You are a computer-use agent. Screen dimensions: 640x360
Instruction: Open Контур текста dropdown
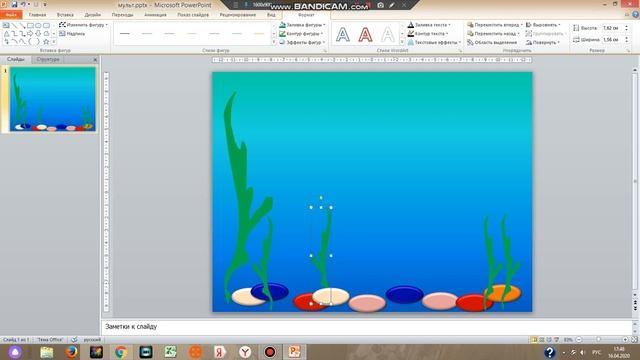[x=428, y=33]
